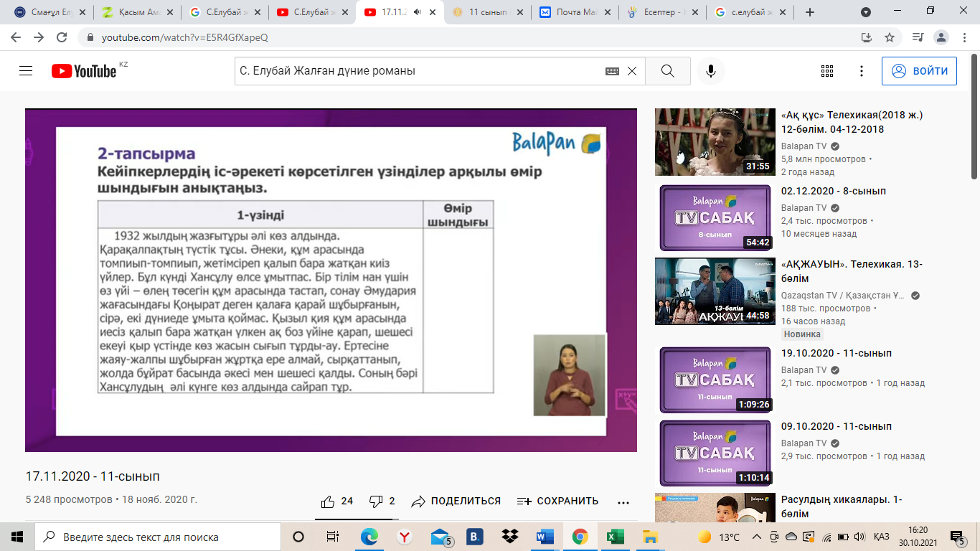The height and width of the screenshot is (551, 980).
Task: Open the 02.12.2020 - 8-сынып video link
Action: tap(834, 192)
